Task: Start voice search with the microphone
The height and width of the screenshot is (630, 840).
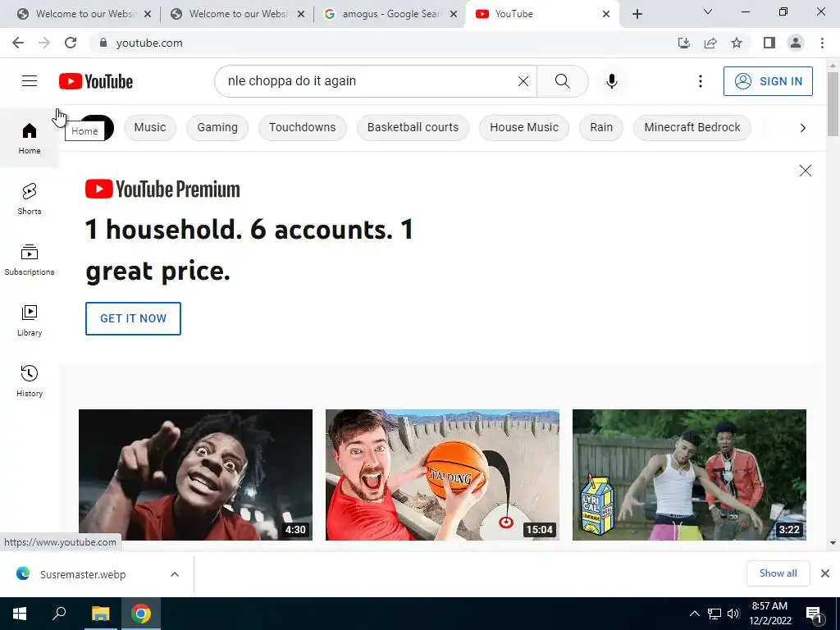Action: [612, 81]
